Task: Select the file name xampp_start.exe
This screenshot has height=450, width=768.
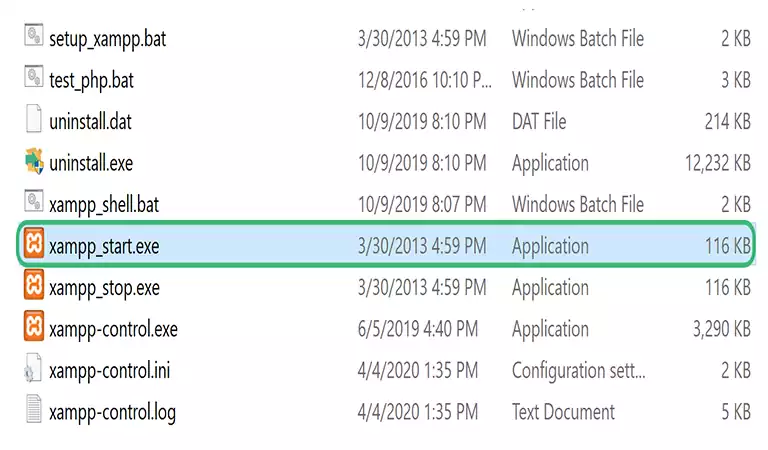Action: tap(104, 247)
